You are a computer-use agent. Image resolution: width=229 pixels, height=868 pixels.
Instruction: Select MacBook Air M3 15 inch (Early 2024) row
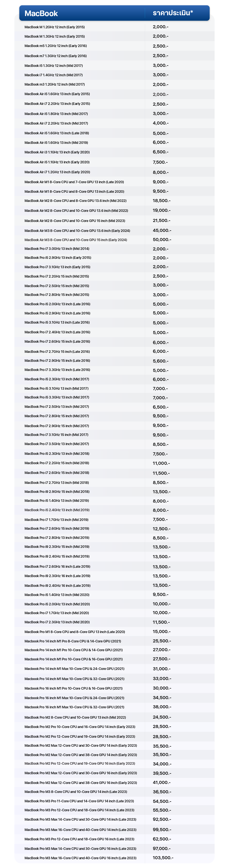coord(76,240)
